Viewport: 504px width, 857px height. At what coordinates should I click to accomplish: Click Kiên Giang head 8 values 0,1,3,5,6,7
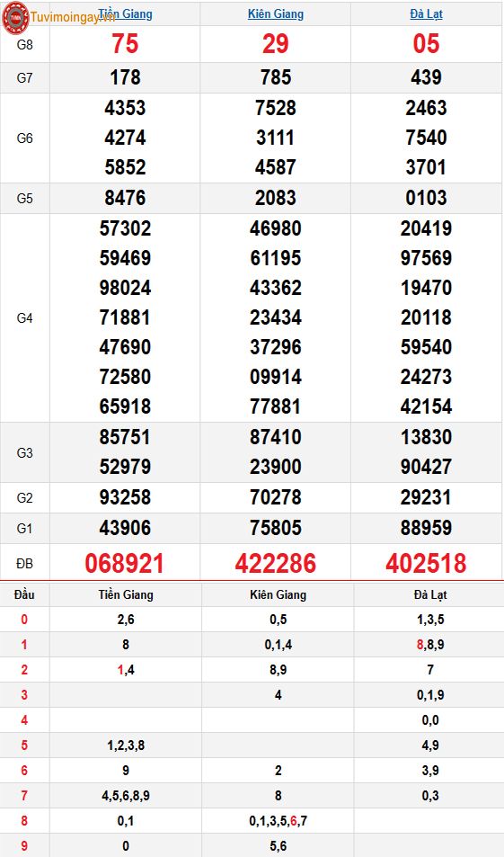pyautogui.click(x=278, y=821)
